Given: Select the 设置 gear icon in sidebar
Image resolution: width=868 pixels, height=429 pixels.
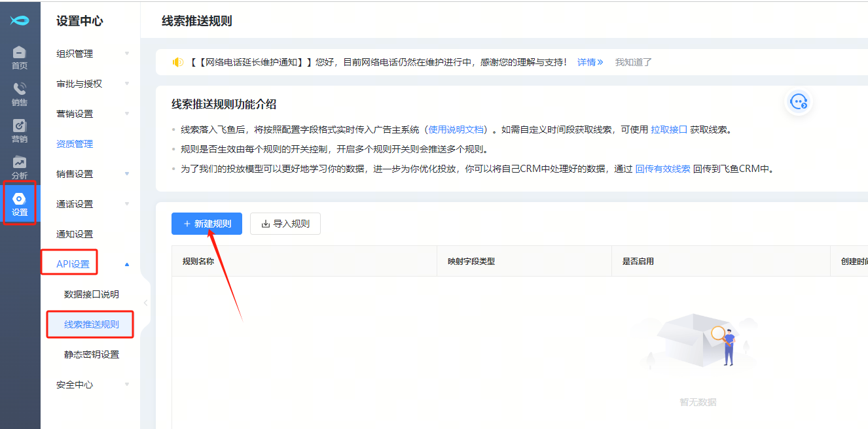Looking at the screenshot, I should click(x=20, y=204).
